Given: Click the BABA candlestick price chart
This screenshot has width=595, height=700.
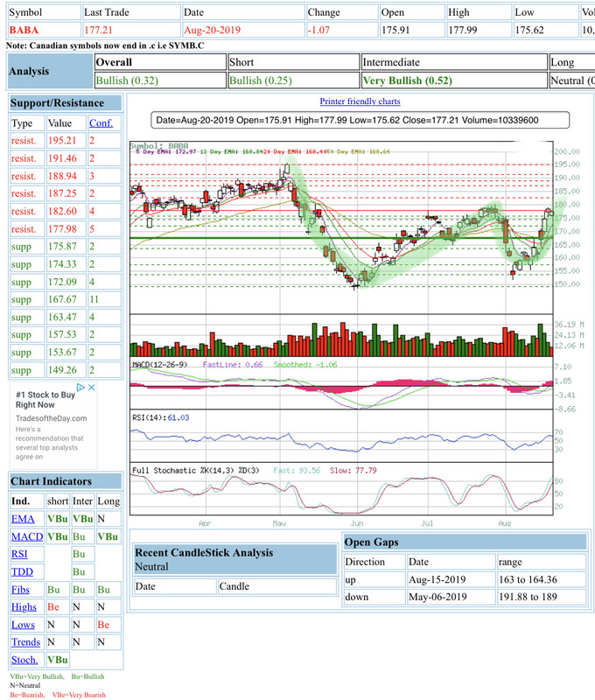Looking at the screenshot, I should [341, 227].
